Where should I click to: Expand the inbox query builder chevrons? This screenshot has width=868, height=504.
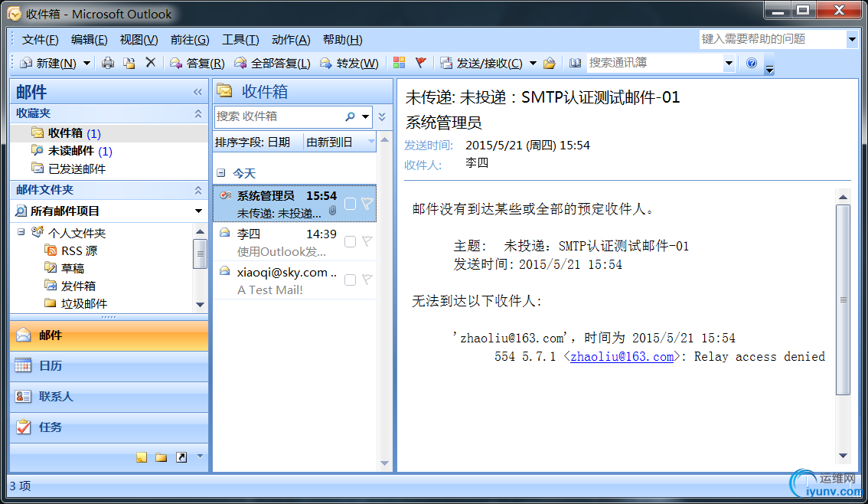pos(382,116)
